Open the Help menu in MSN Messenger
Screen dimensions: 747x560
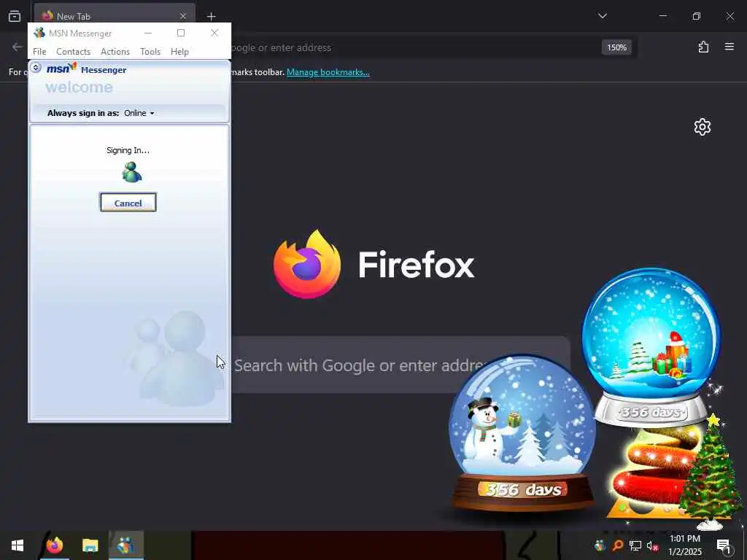click(179, 52)
